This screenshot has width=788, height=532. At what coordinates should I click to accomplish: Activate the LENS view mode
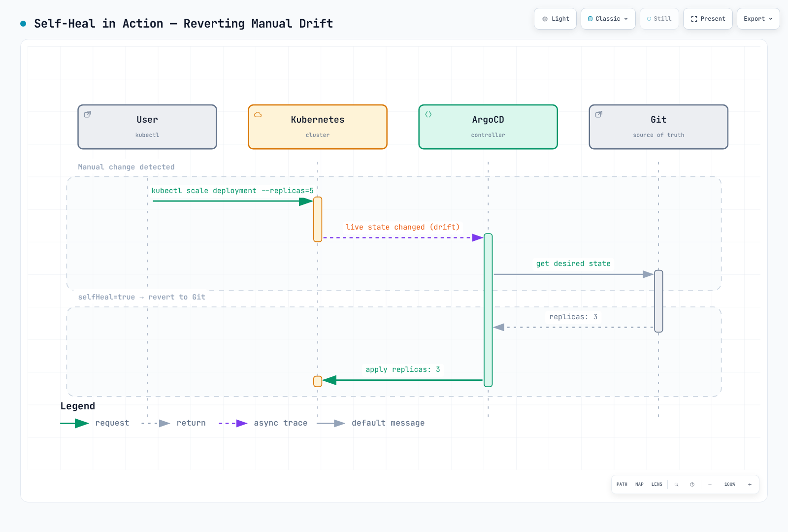[x=657, y=484]
